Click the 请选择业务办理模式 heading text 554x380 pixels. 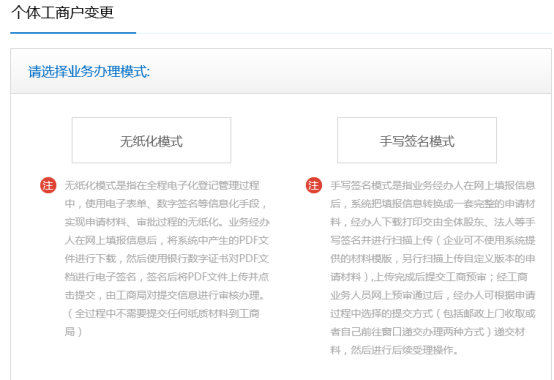[x=89, y=72]
